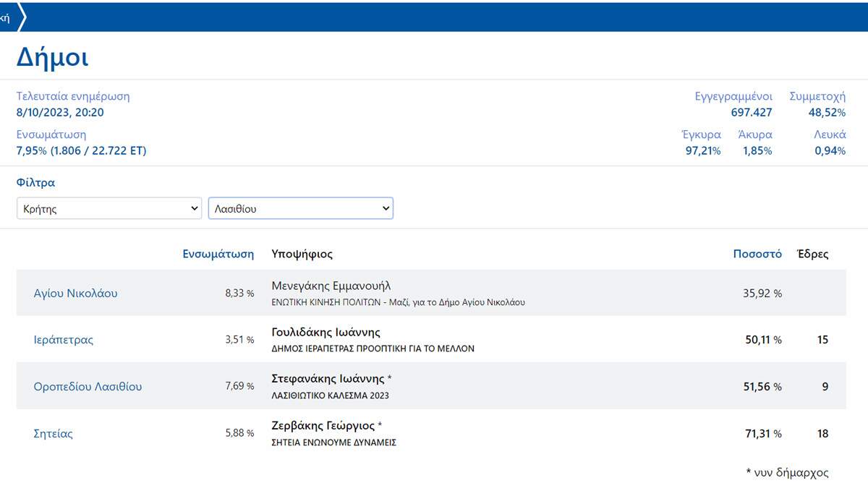
Task: Open the Αγίου Νικολάου municipality link
Action: [x=75, y=294]
